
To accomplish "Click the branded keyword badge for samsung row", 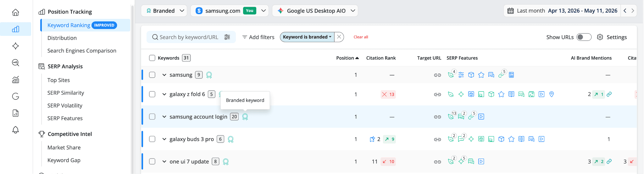I will [x=209, y=75].
